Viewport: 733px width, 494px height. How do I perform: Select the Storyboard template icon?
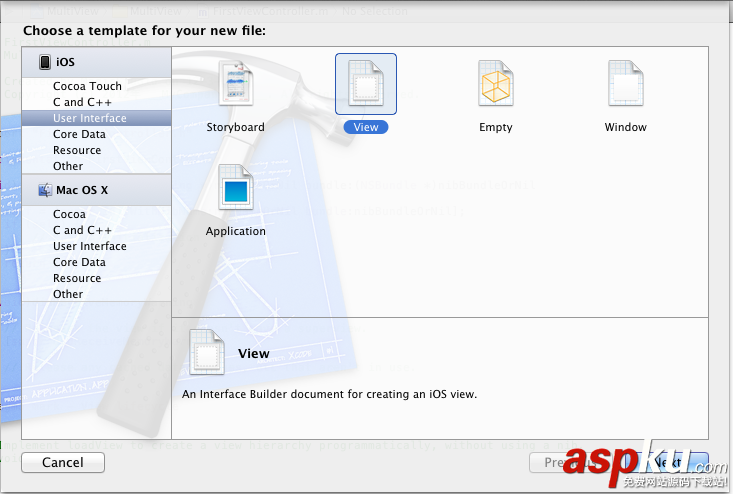[236, 84]
